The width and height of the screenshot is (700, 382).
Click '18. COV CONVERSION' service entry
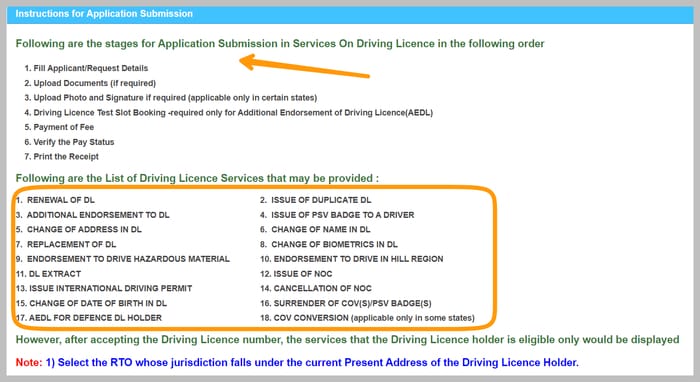[x=367, y=318]
